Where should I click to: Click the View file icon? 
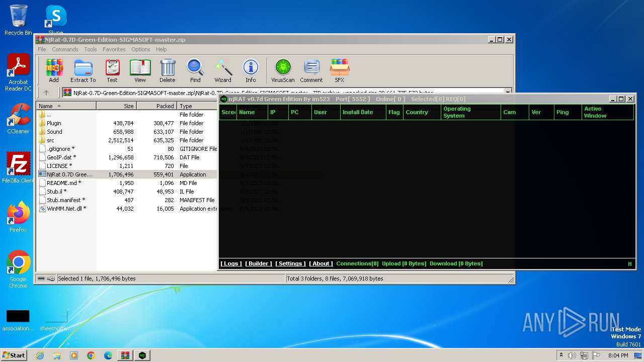(x=140, y=70)
